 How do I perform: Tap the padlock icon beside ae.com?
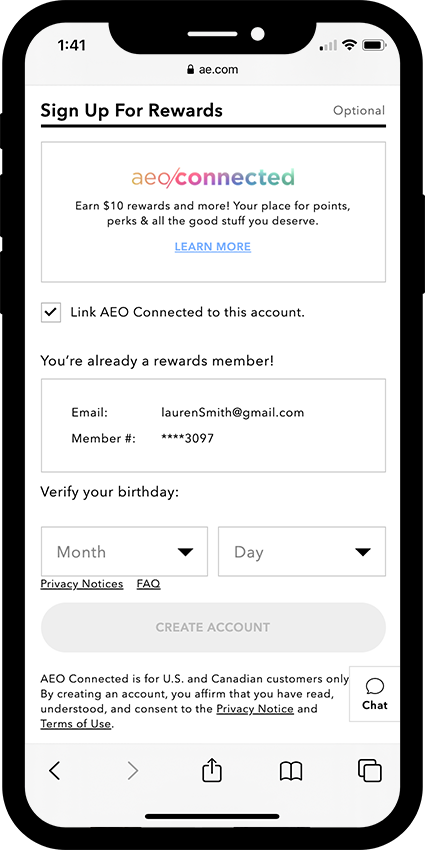pos(190,69)
